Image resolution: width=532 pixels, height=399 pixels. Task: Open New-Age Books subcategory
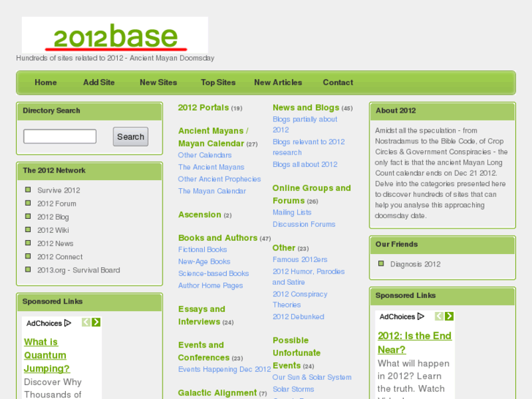click(x=204, y=261)
